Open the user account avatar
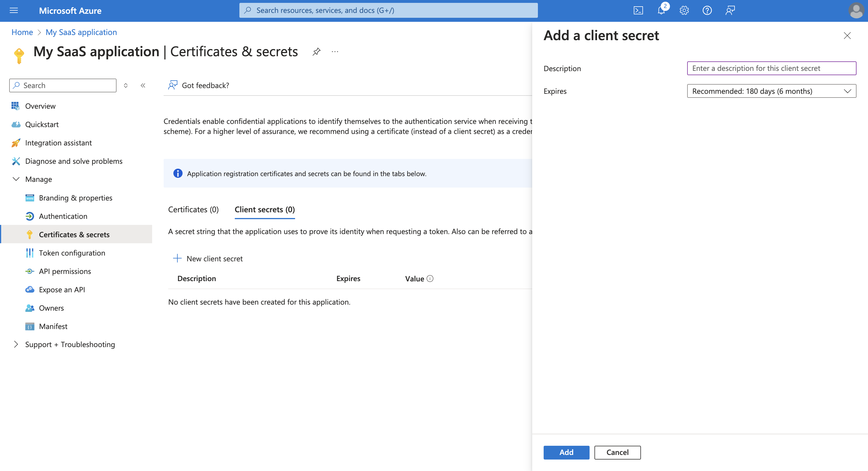This screenshot has height=471, width=868. pos(856,10)
